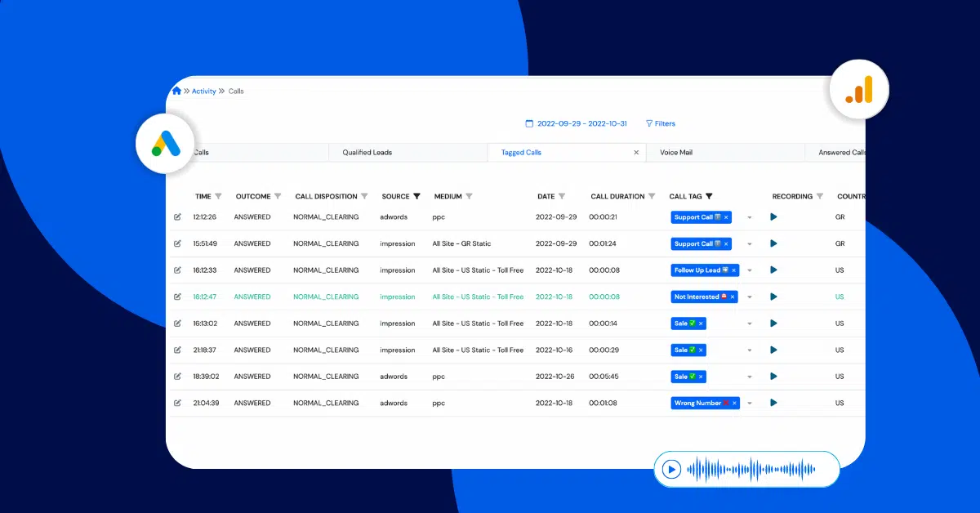
Task: Click the audio waveform track
Action: 751,469
